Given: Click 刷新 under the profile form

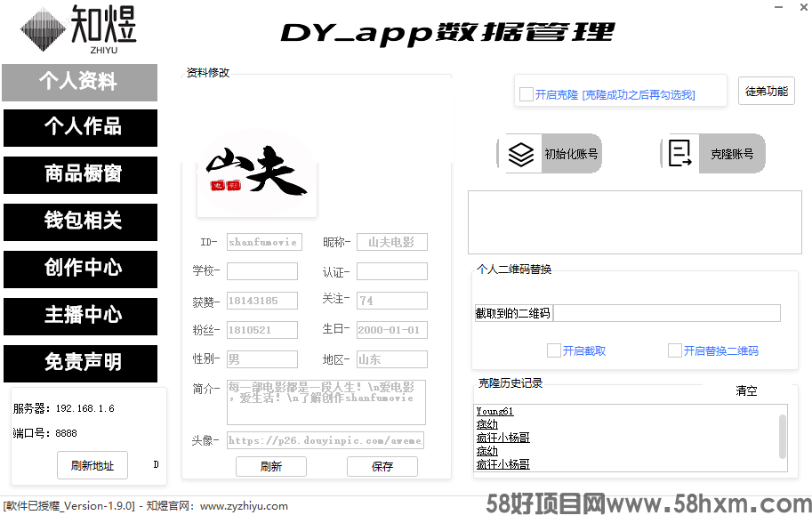Looking at the screenshot, I should (271, 466).
